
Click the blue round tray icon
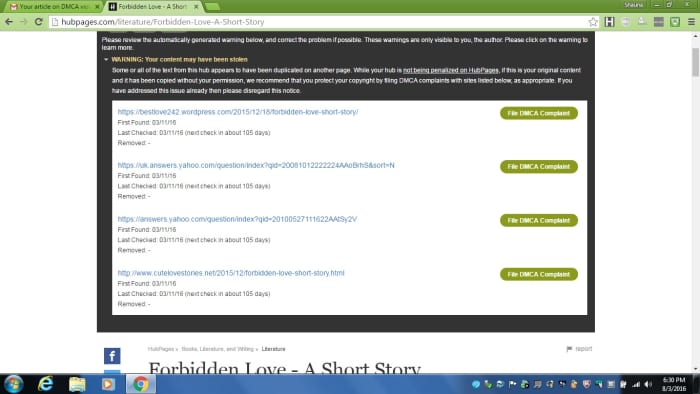[476, 384]
